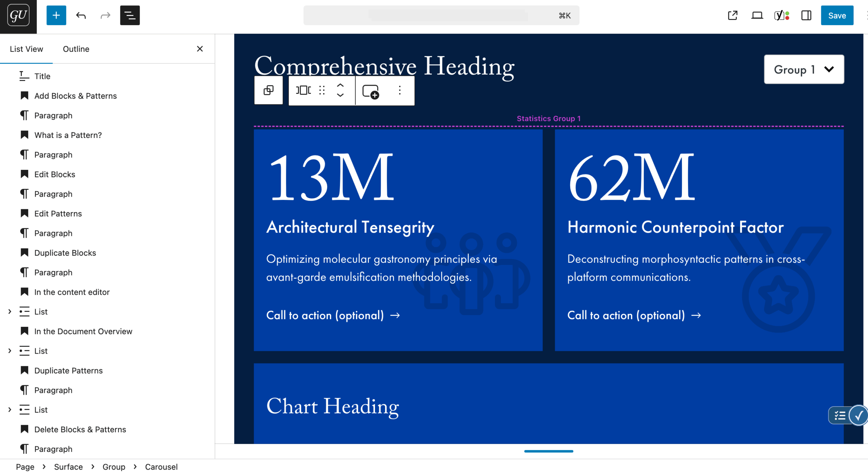Open the device preview laptop icon

coord(757,15)
